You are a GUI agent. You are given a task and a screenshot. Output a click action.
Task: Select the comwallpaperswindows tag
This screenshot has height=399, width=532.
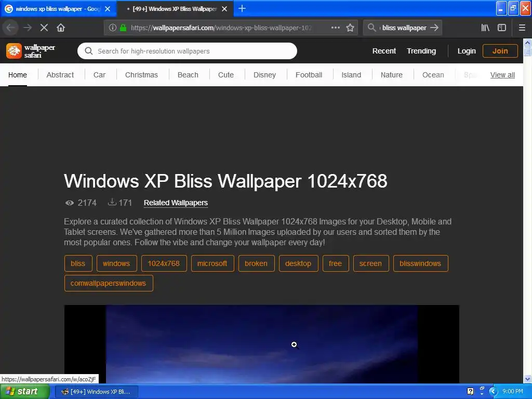click(x=109, y=283)
